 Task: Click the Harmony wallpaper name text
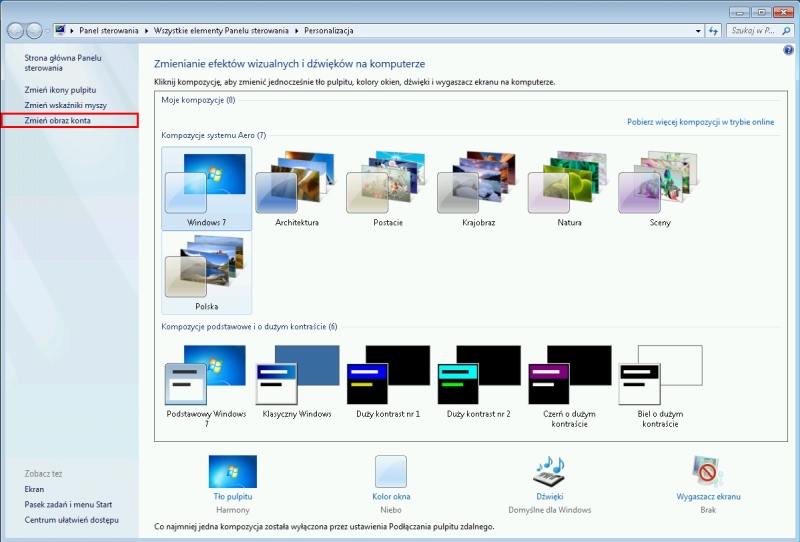click(233, 510)
